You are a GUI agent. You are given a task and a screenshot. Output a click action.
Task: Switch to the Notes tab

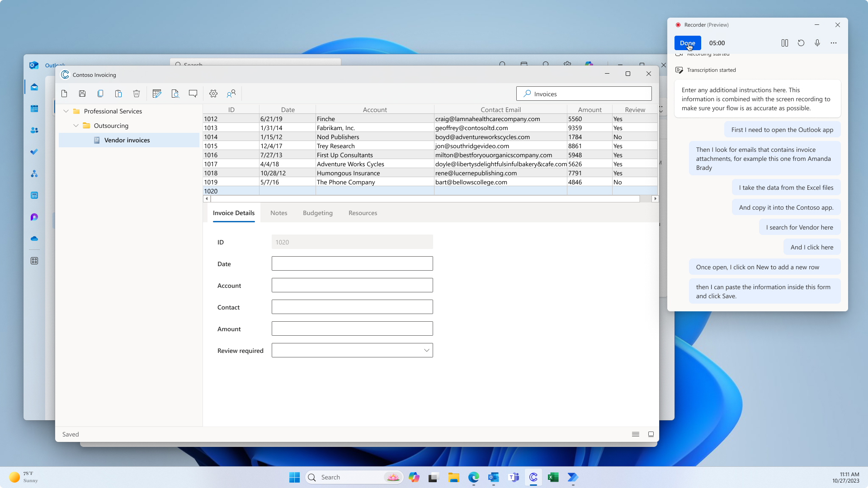click(278, 213)
